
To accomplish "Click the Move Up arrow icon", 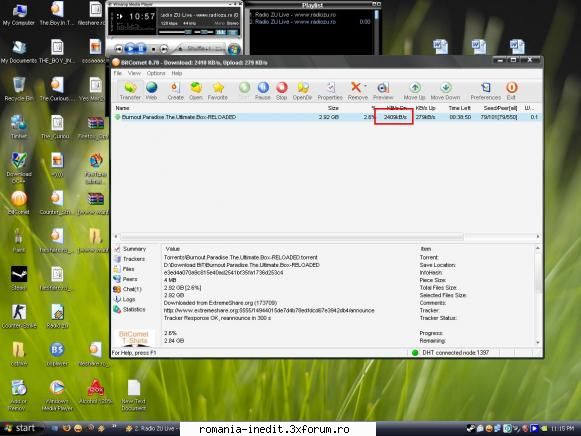I will point(414,91).
